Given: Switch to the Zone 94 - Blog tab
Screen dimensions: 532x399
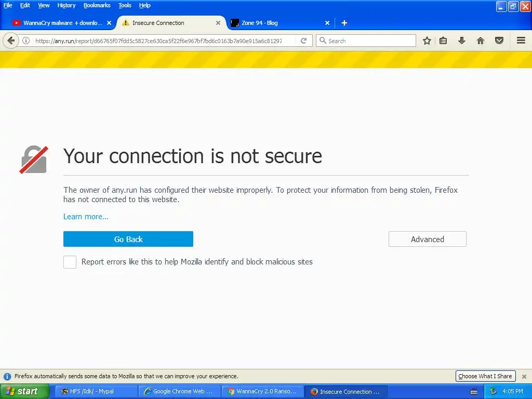Looking at the screenshot, I should [x=278, y=23].
